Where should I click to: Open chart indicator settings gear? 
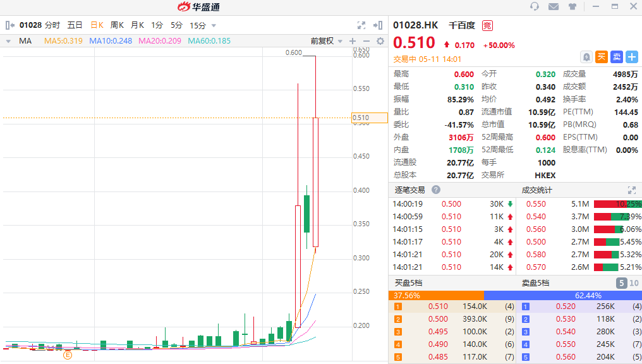coord(380,41)
